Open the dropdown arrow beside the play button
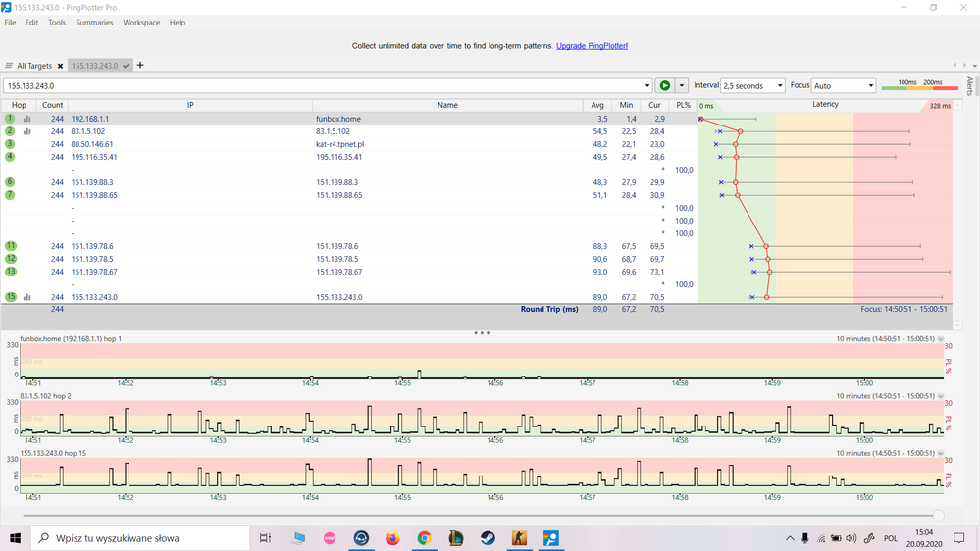The height and width of the screenshot is (551, 980). [x=681, y=85]
